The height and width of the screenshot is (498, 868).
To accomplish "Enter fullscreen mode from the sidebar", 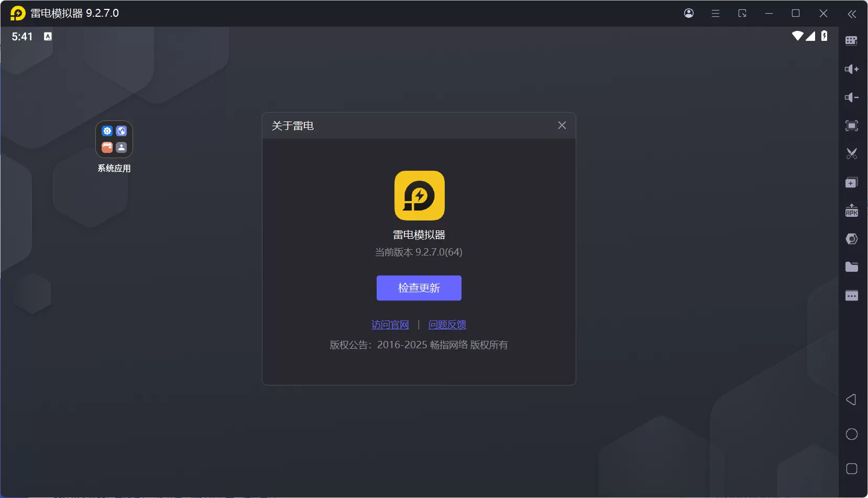I will (x=852, y=126).
